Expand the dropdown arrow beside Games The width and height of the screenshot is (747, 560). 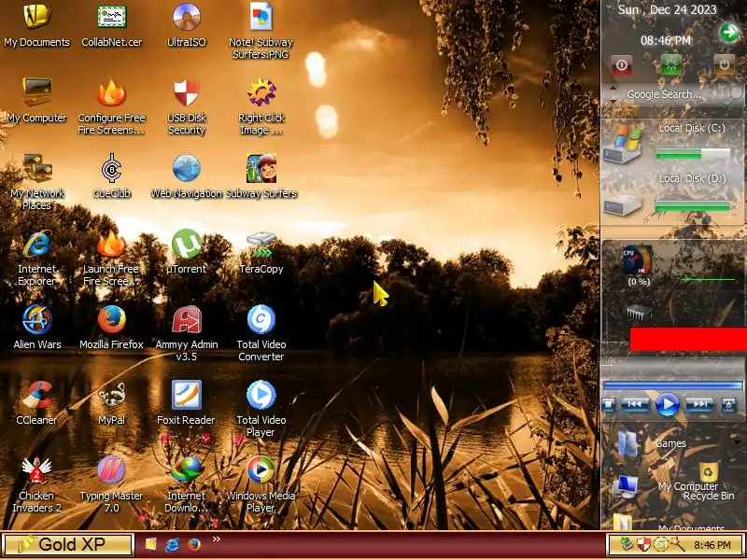point(738,443)
